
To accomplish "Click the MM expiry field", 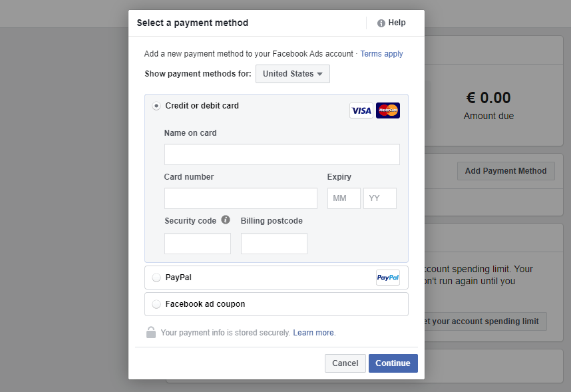I will click(x=343, y=198).
